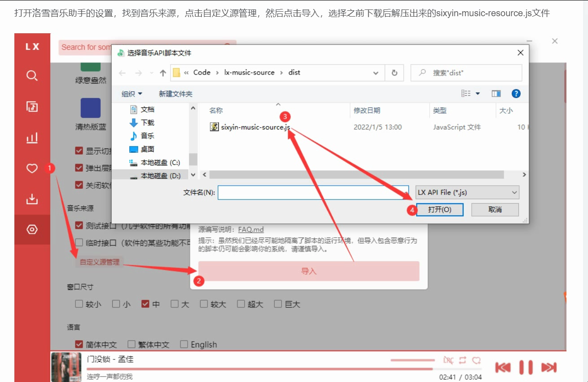Screen dimensions: 588x382
Task: Open the settings hexagon icon in sidebar
Action: point(32,229)
